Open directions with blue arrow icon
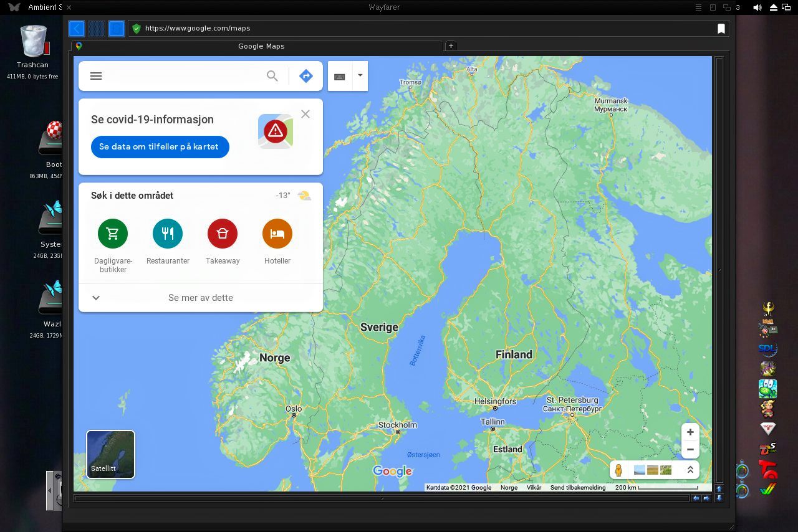The height and width of the screenshot is (532, 798). click(306, 76)
